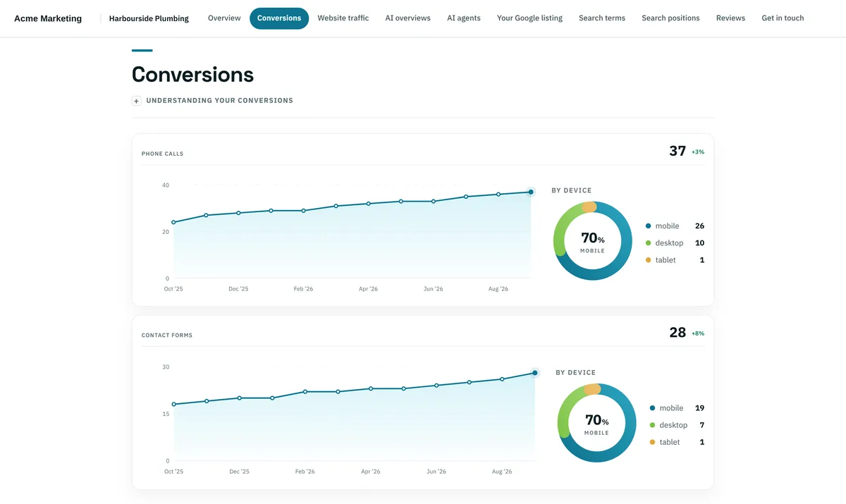The image size is (846, 504).
Task: Click the +8% change indicator
Action: [698, 333]
